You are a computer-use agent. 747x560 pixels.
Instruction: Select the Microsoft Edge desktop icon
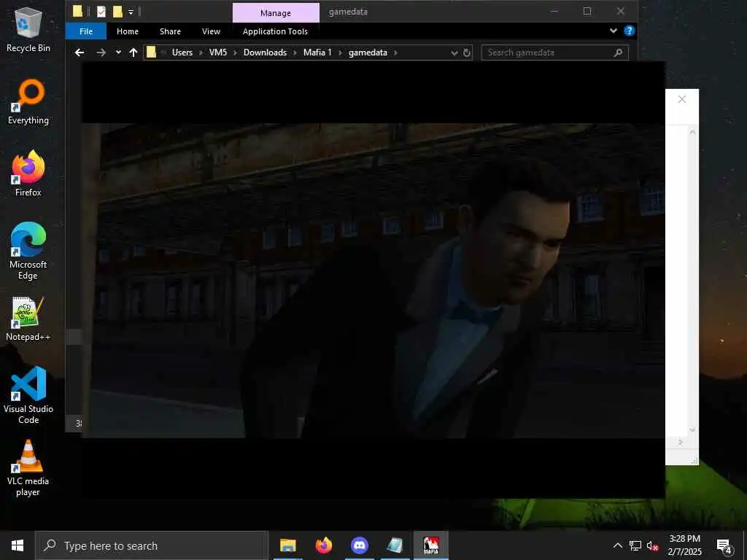28,251
